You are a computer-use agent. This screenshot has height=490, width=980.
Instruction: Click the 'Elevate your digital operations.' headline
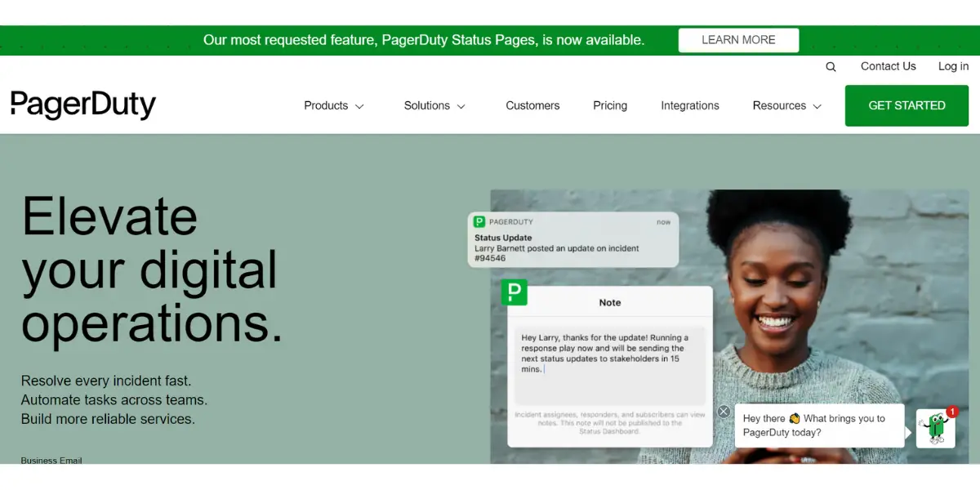click(x=152, y=269)
